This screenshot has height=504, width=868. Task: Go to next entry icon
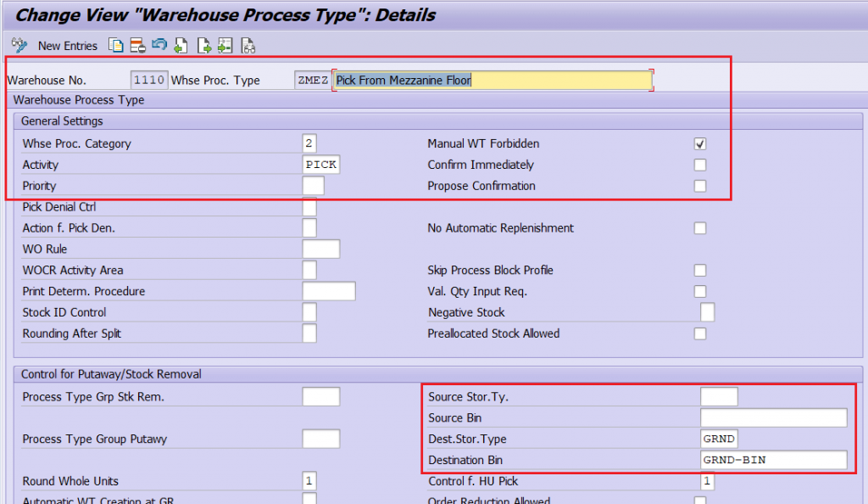(203, 46)
